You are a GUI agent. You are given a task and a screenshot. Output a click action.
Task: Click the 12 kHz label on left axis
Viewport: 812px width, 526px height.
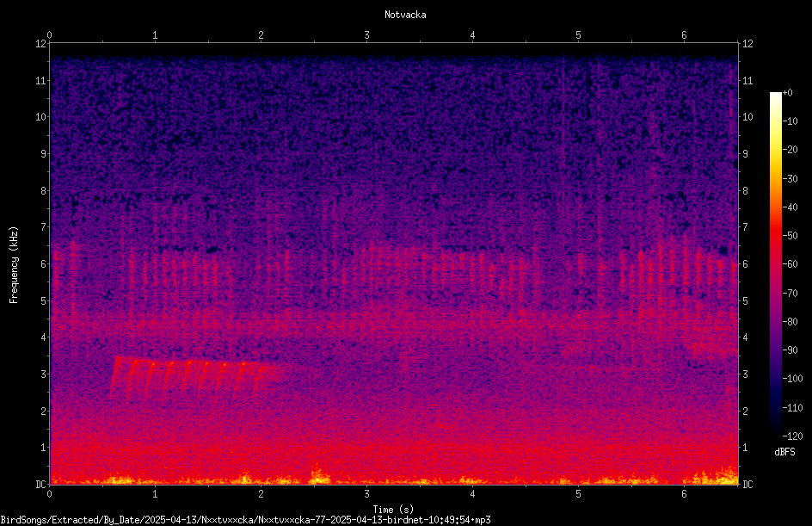tap(41, 44)
